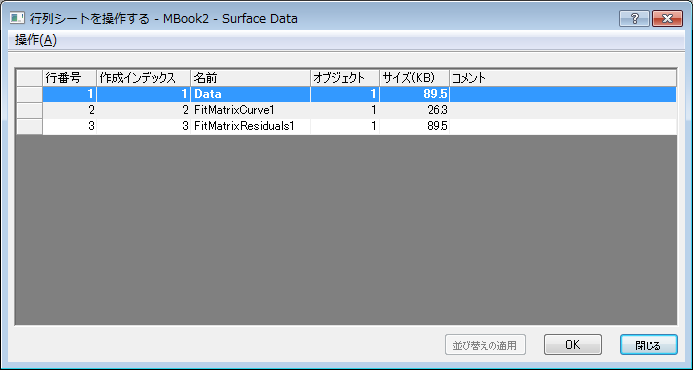Click the top-left corner cell of the table
Image resolution: width=693 pixels, height=370 pixels.
[x=29, y=78]
